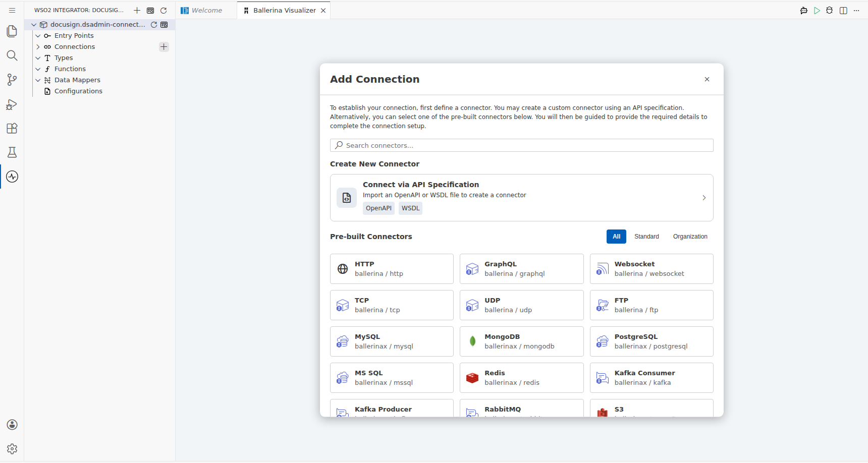This screenshot has height=463, width=868.
Task: Choose the HTTP connector card
Action: pyautogui.click(x=392, y=269)
